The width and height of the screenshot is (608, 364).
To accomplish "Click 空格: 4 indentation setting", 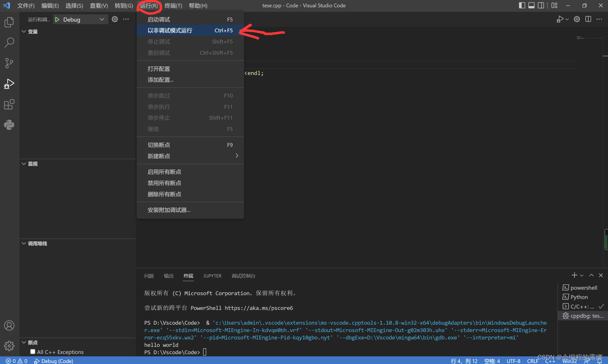I will coord(492,361).
